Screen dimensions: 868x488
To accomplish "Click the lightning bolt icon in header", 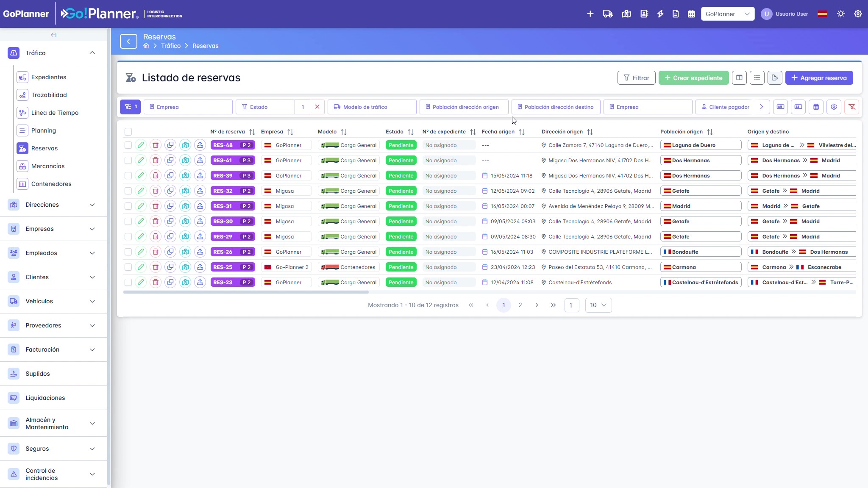I will click(660, 14).
